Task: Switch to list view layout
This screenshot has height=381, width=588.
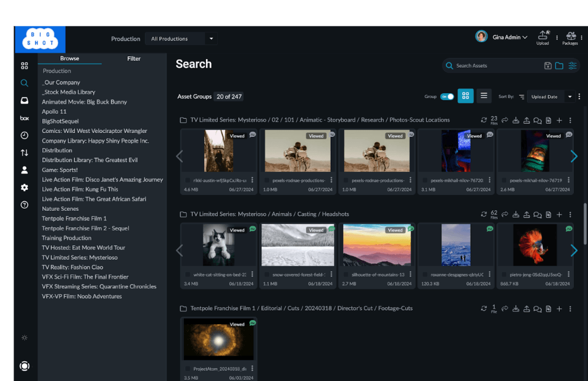Action: [484, 96]
